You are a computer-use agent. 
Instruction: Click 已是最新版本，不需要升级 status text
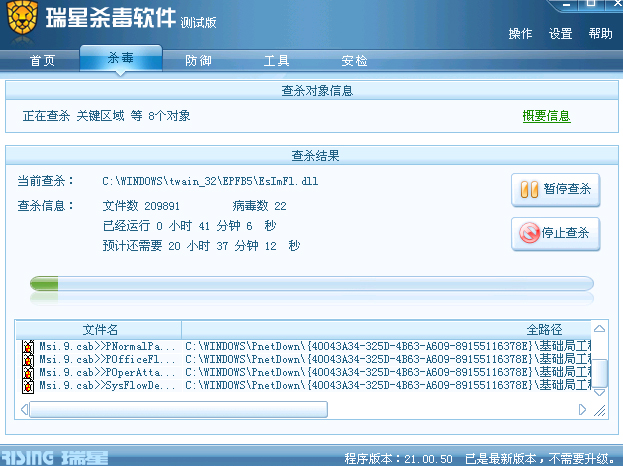pyautogui.click(x=542, y=458)
